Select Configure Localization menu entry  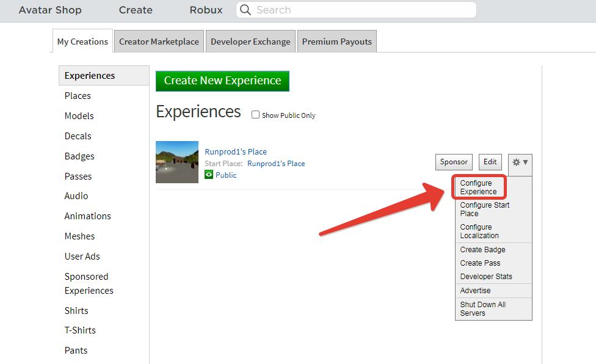[479, 231]
